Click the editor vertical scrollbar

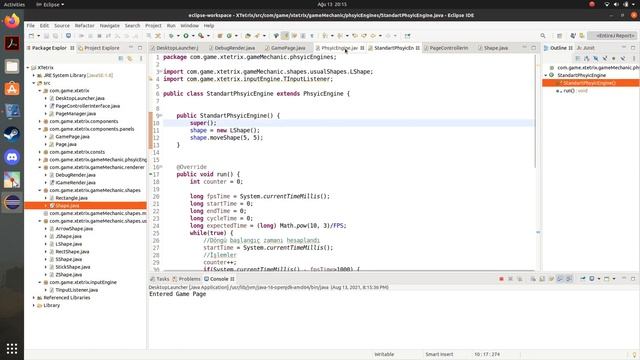536,111
